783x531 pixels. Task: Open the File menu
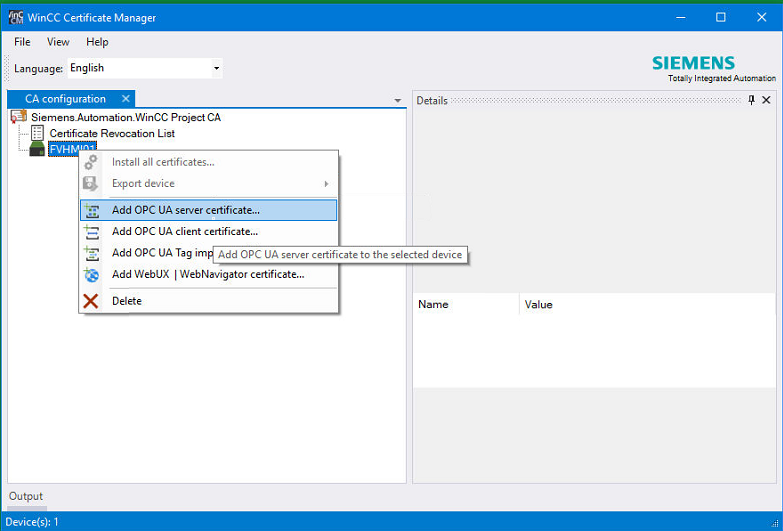click(x=22, y=42)
